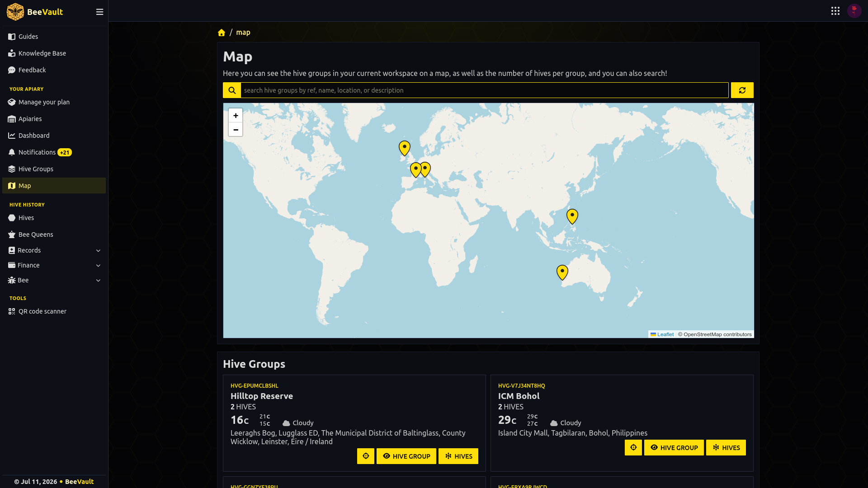Click the BeeVault brand name in header
This screenshot has height=488, width=868.
pyautogui.click(x=45, y=12)
